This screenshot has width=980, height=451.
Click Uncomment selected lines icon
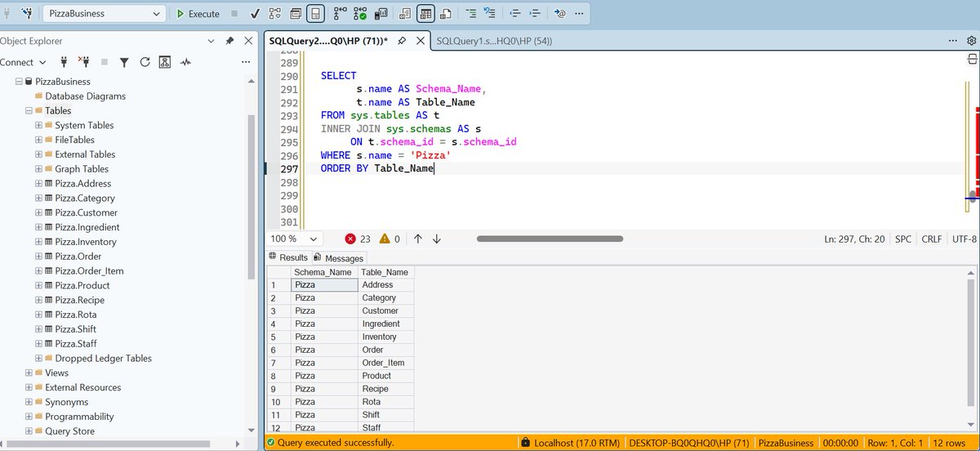click(490, 14)
